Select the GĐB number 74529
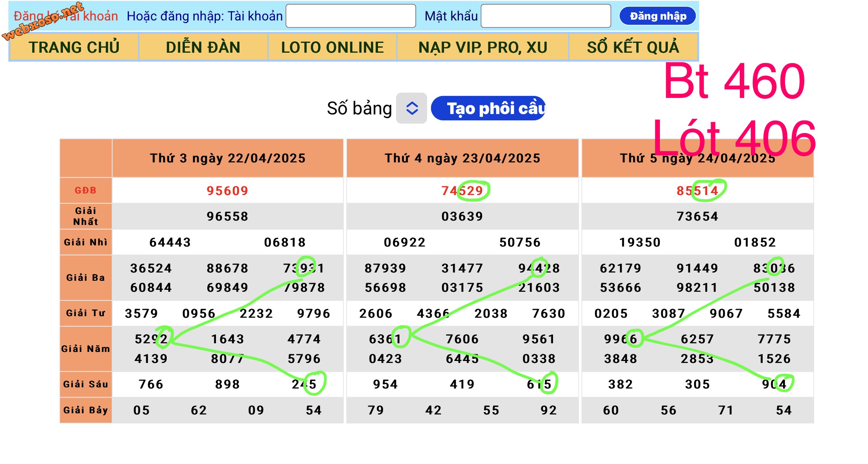 click(x=462, y=191)
